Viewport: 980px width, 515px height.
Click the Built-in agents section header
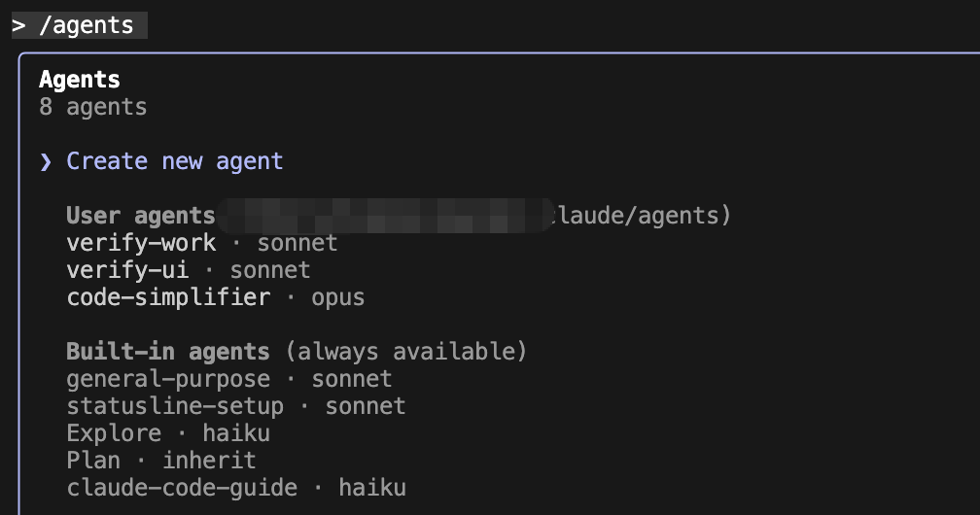(168, 351)
